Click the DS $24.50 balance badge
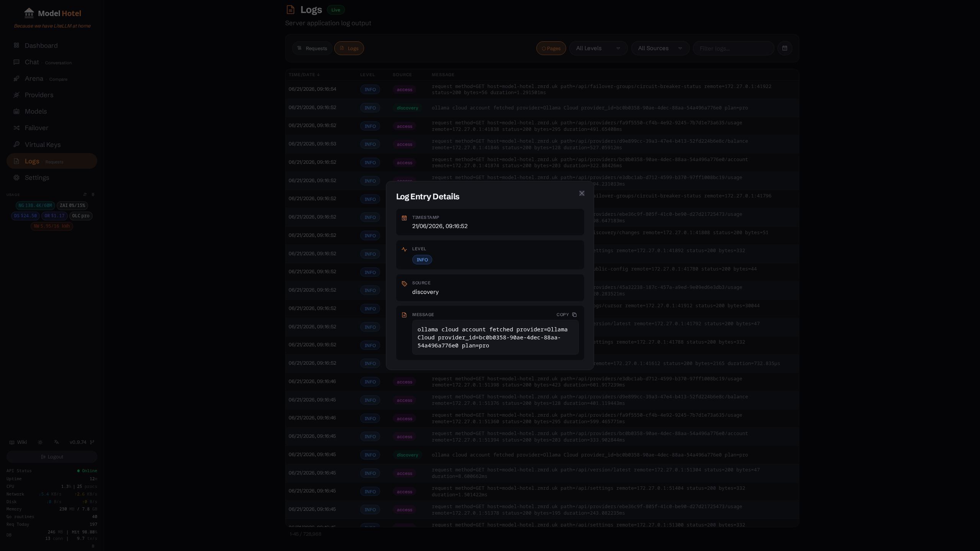 point(25,216)
